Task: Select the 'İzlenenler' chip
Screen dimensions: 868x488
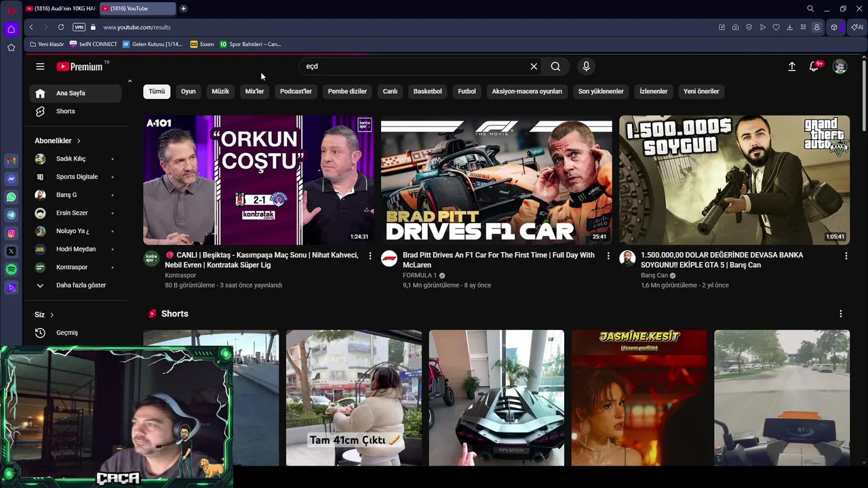Action: pyautogui.click(x=654, y=91)
